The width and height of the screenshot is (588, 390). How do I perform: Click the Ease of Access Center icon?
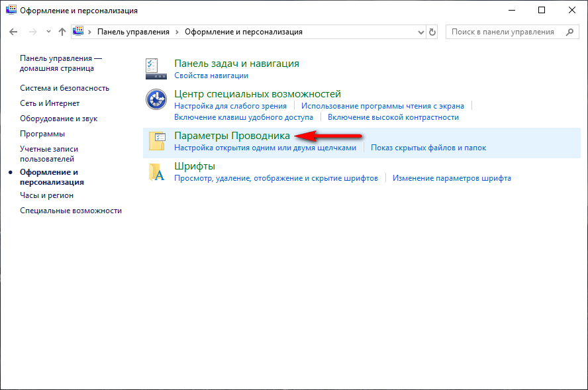[156, 99]
